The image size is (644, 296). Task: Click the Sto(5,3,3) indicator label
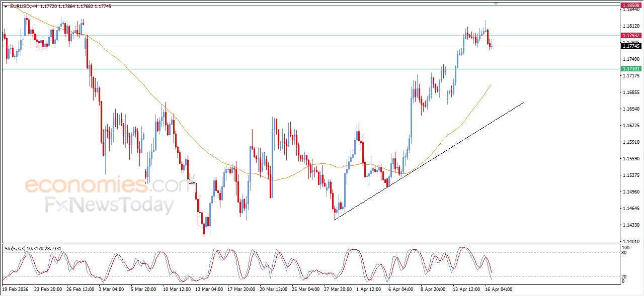pyautogui.click(x=15, y=248)
